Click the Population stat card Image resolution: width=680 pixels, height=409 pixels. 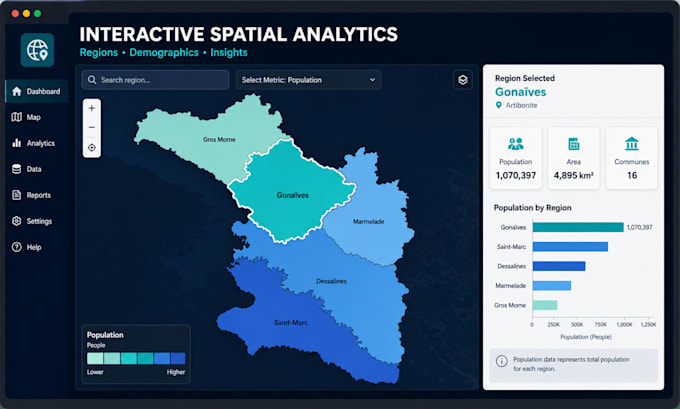pos(516,158)
